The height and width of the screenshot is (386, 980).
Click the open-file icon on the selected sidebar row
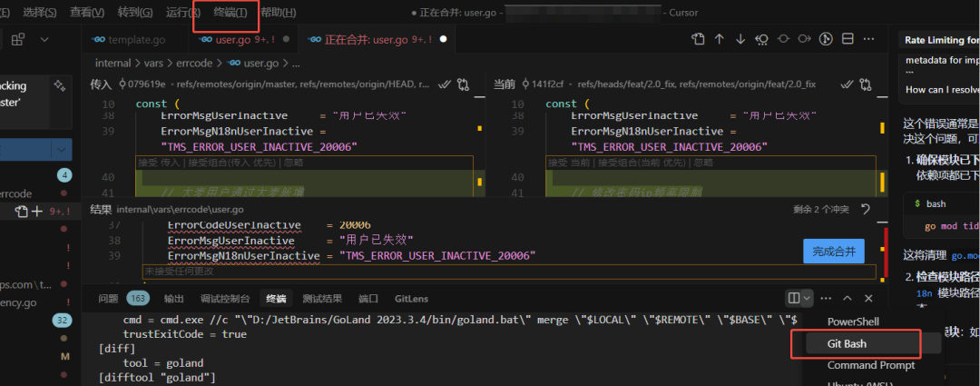tap(23, 212)
